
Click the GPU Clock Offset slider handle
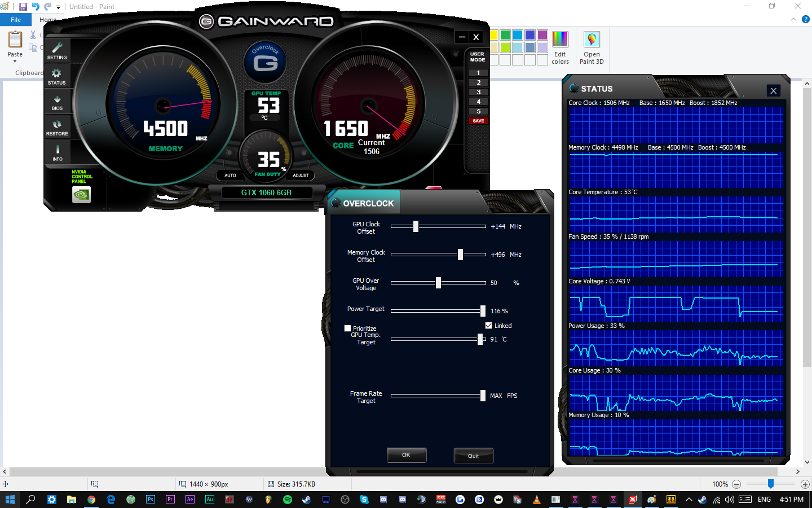(x=416, y=226)
